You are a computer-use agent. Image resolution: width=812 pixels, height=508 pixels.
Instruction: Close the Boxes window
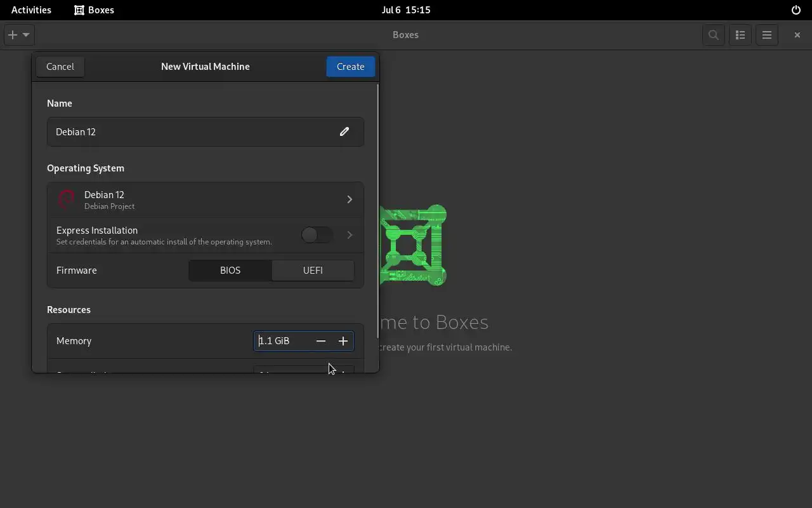tap(797, 35)
